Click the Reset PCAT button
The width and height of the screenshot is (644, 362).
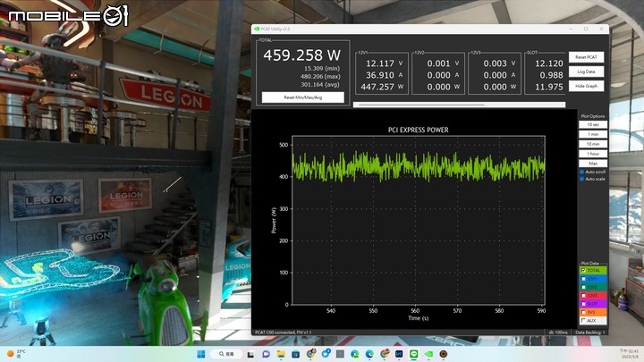586,57
